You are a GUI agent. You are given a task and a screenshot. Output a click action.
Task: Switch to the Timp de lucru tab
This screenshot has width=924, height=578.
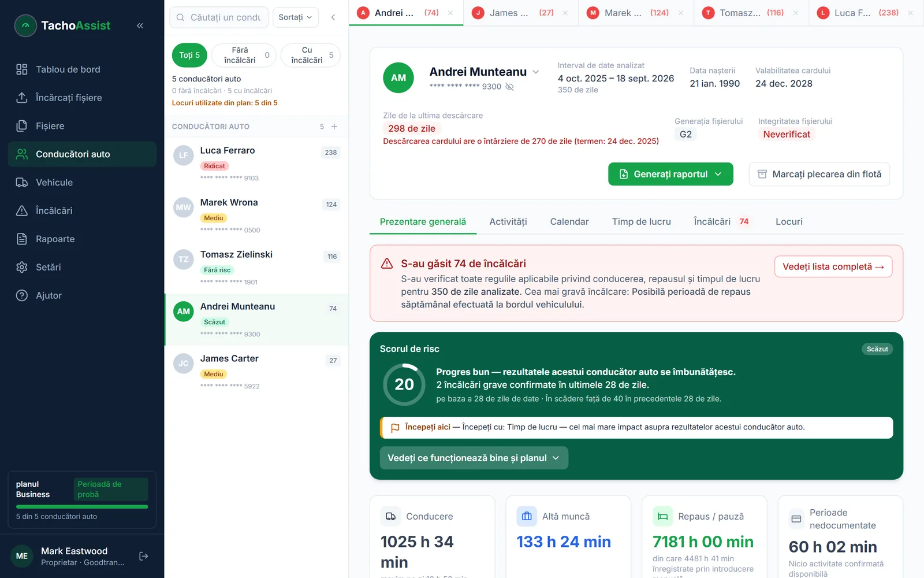pos(642,222)
